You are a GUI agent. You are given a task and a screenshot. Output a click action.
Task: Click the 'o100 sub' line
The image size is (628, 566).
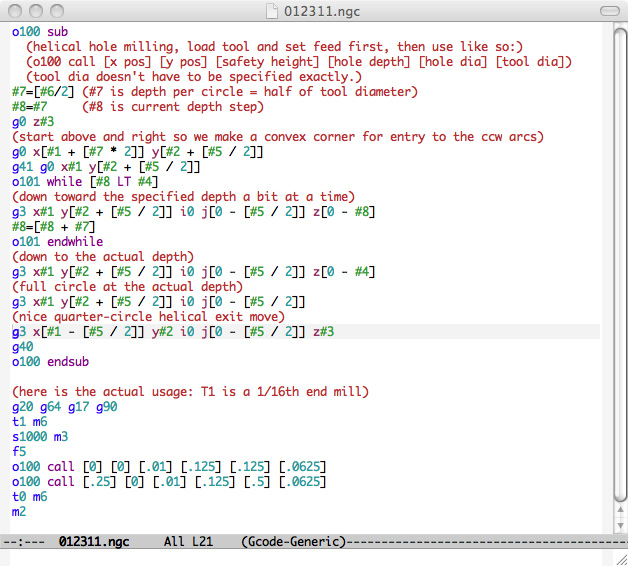40,32
